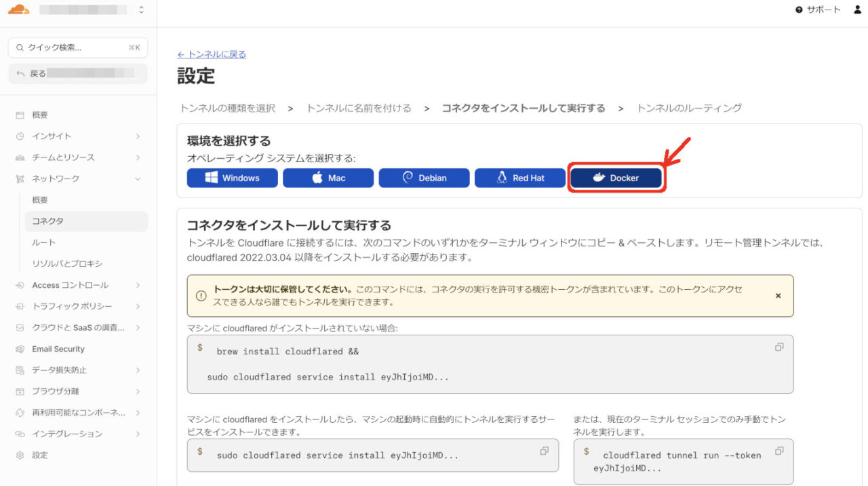
Task: Click the Access コントロール sidebar icon
Action: (x=20, y=285)
